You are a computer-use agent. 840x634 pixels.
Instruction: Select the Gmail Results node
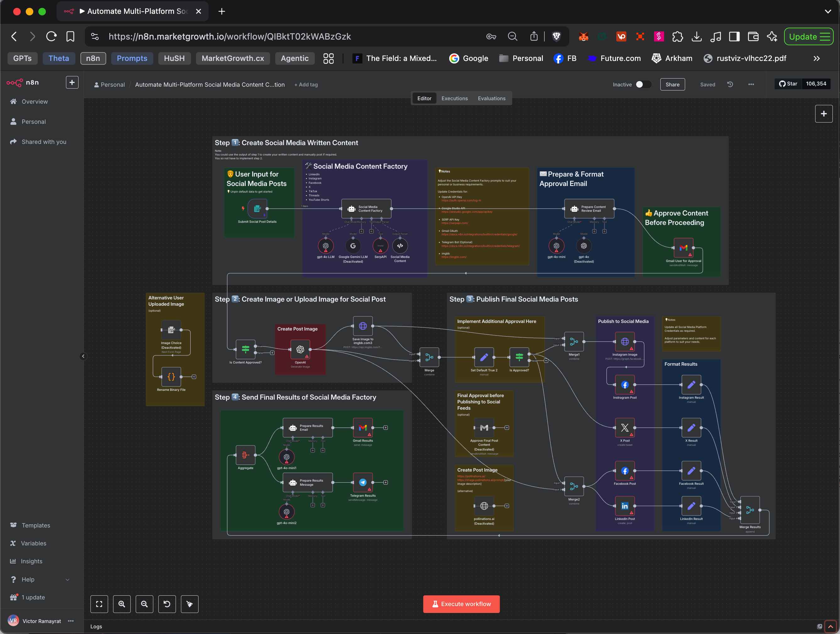363,428
